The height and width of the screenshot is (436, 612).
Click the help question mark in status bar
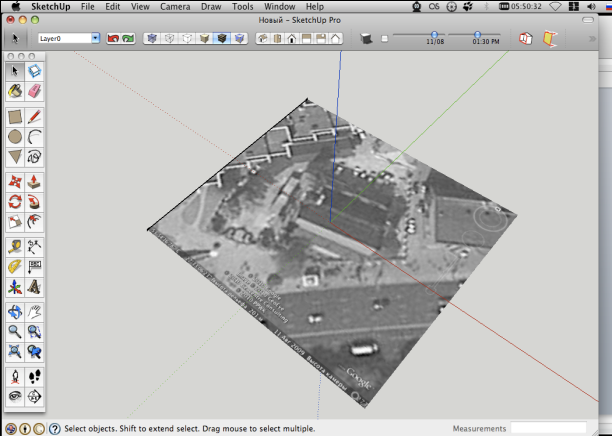(54, 429)
